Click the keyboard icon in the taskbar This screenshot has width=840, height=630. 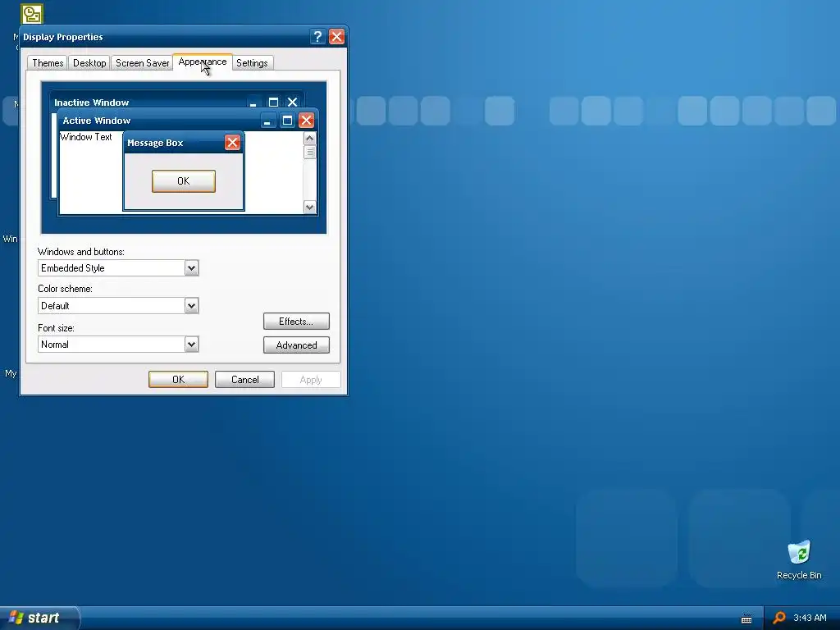[746, 619]
